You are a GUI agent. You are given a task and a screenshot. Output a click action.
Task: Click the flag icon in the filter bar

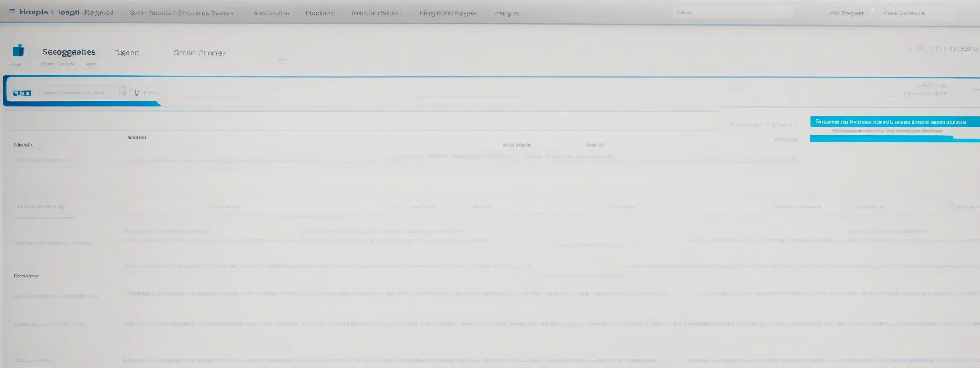click(137, 92)
